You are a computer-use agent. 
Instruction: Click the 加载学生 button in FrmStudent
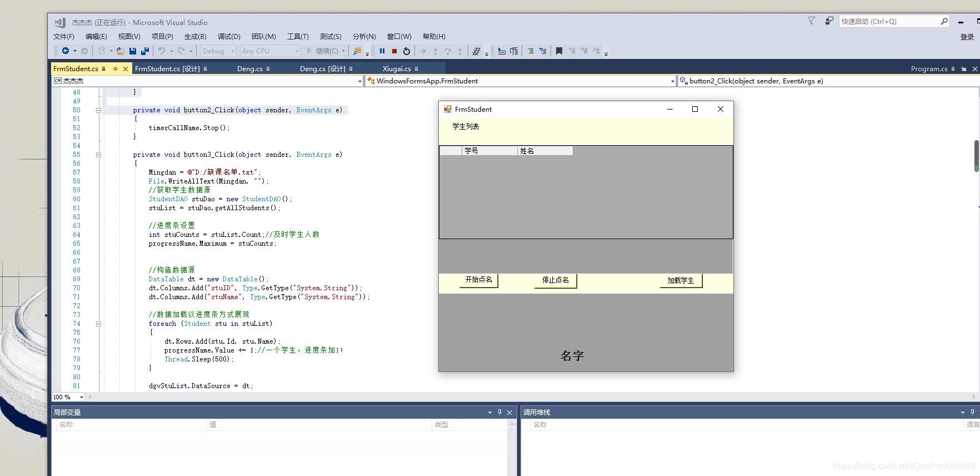[x=681, y=280]
